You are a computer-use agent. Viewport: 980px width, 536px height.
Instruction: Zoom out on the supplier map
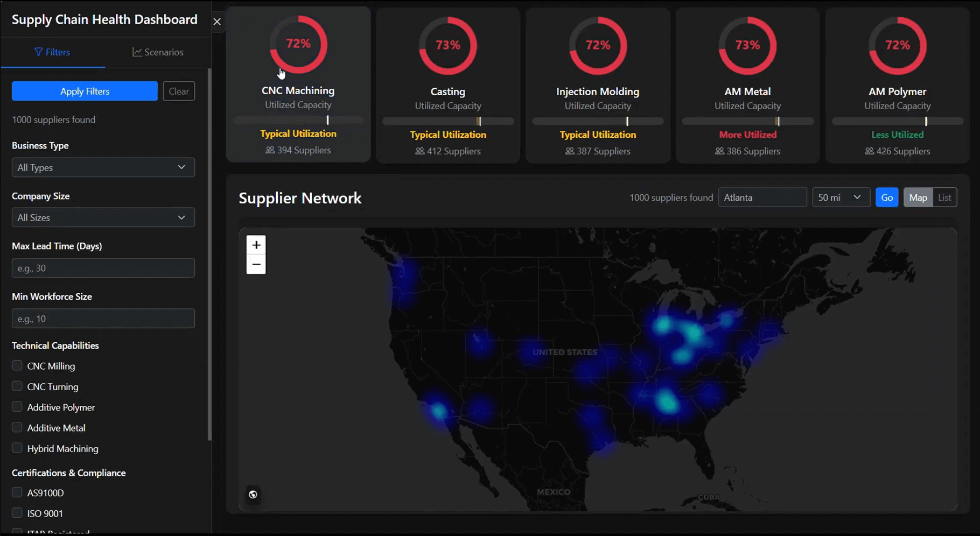[256, 264]
